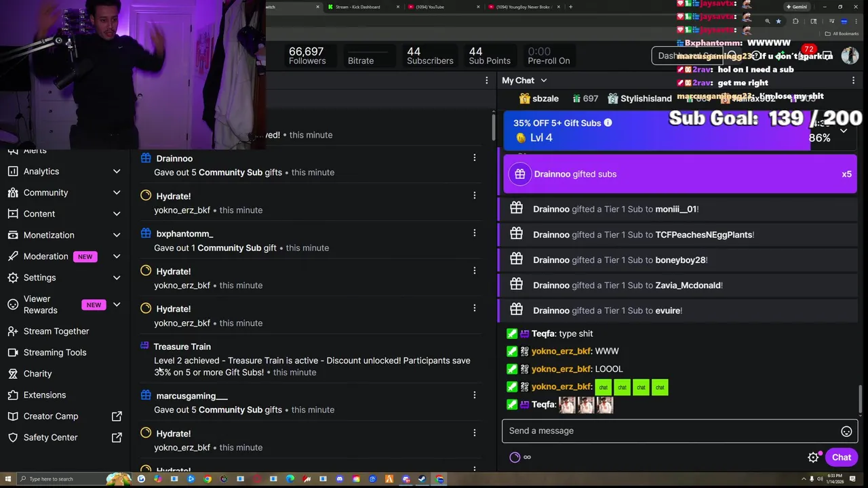The image size is (868, 488).
Task: Open the My Chat panel options menu
Action: coord(853,80)
